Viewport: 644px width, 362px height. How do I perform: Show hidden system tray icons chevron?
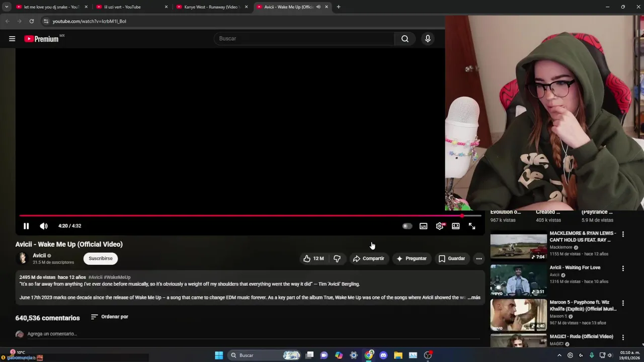point(559,355)
